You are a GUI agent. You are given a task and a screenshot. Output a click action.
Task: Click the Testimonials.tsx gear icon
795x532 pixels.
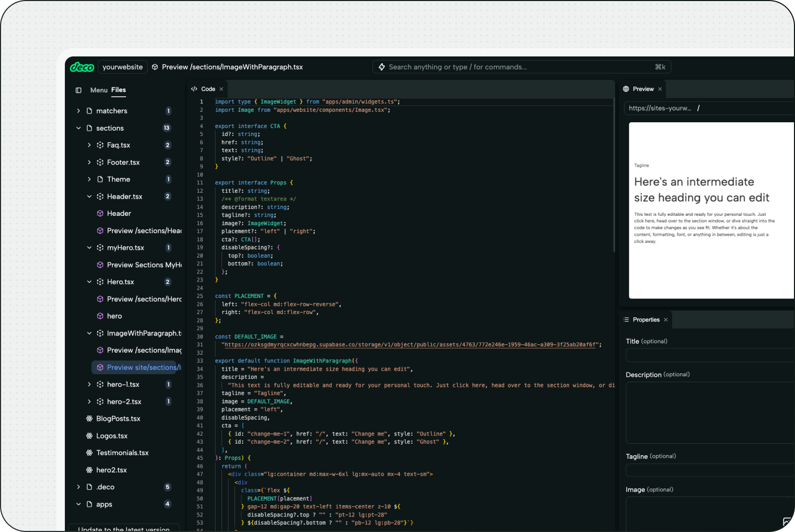coord(89,453)
